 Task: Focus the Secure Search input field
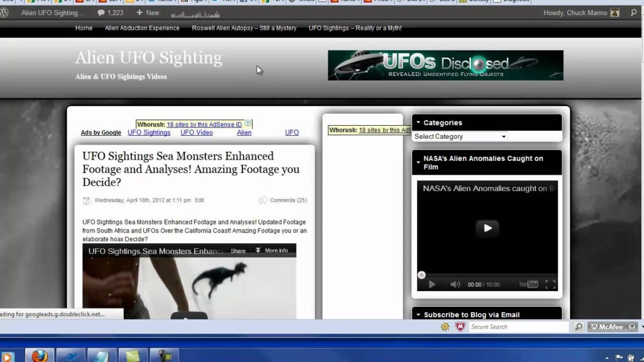pos(518,327)
